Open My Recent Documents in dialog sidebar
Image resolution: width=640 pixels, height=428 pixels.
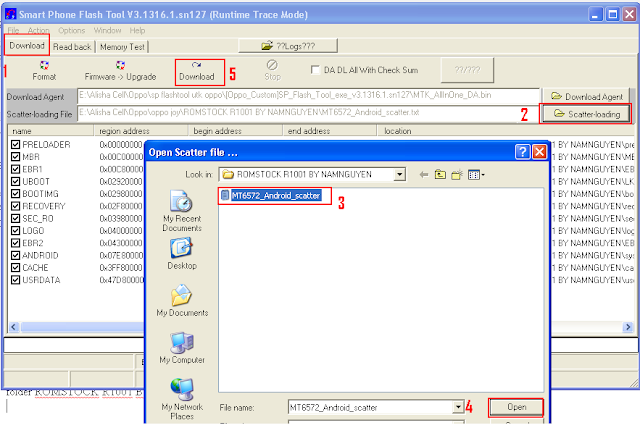[182, 211]
